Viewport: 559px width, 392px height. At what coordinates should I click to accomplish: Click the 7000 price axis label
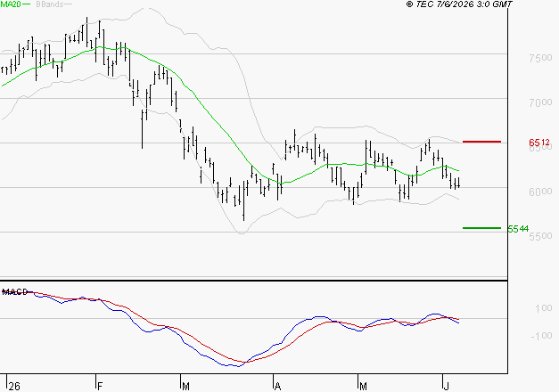point(540,102)
